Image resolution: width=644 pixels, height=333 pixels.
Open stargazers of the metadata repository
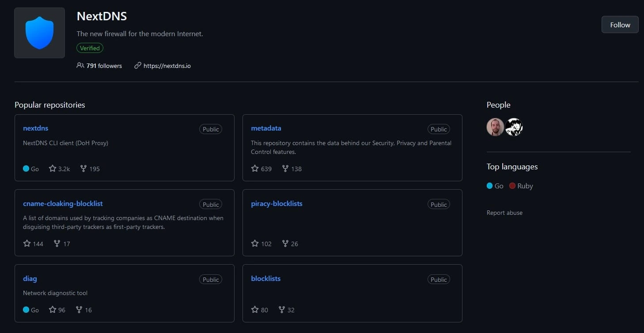tap(261, 168)
